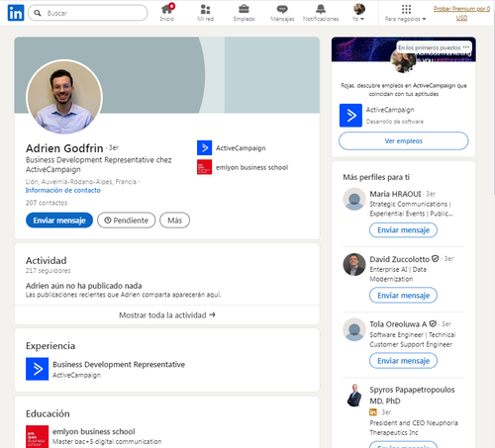Open Spyros Papapetropoulos MD, PhD profile
The width and height of the screenshot is (495, 448).
pos(412,396)
